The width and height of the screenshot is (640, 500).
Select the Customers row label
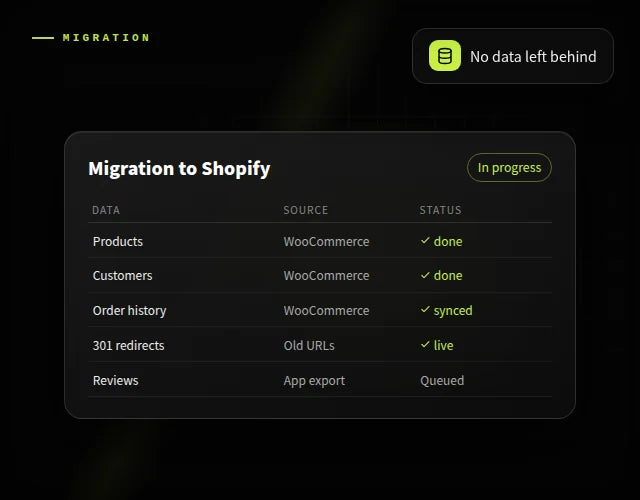[122, 276]
